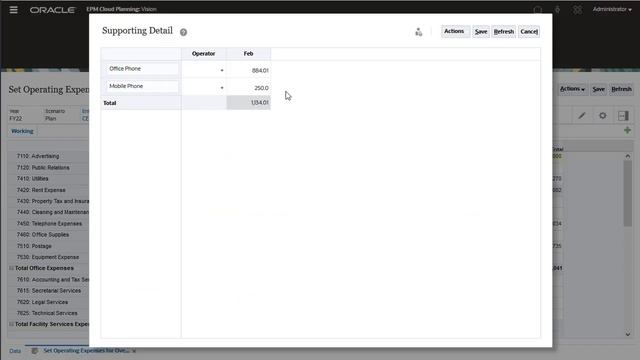
Task: Open Supporting Detail help icon
Action: [183, 32]
